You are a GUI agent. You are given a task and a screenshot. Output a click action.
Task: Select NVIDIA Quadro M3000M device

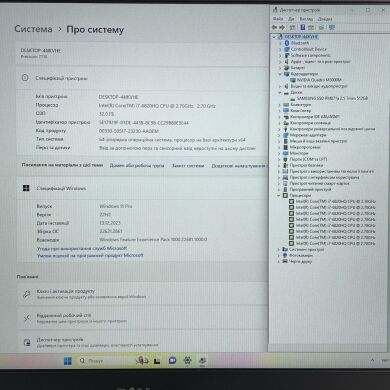tap(319, 80)
